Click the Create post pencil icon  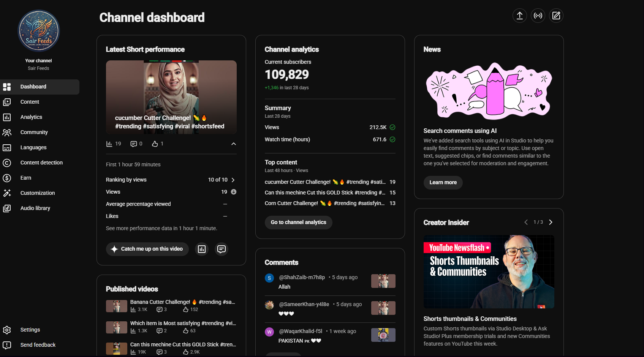556,16
